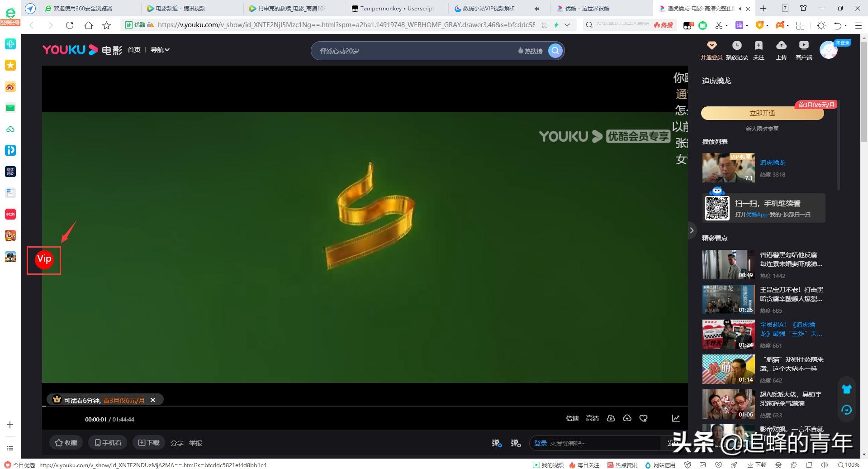The height and width of the screenshot is (469, 868).
Task: Expand the undo close-tab dropdown arrow
Action: tap(845, 26)
